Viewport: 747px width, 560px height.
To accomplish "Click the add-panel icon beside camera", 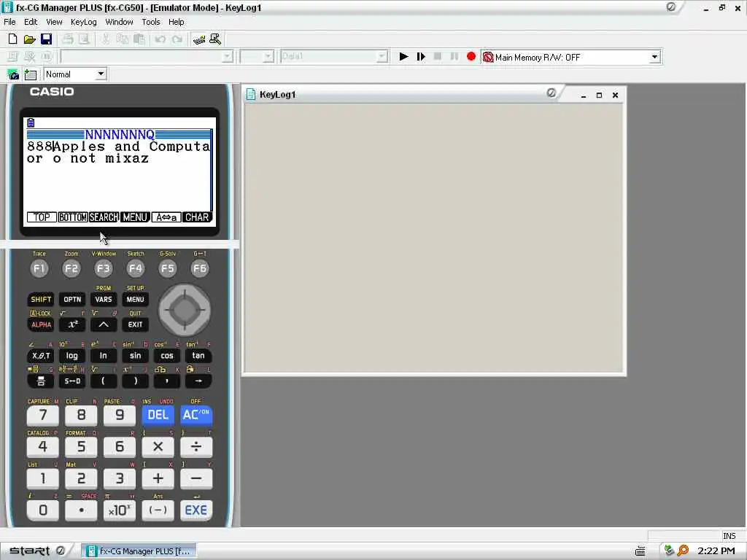I will (31, 74).
